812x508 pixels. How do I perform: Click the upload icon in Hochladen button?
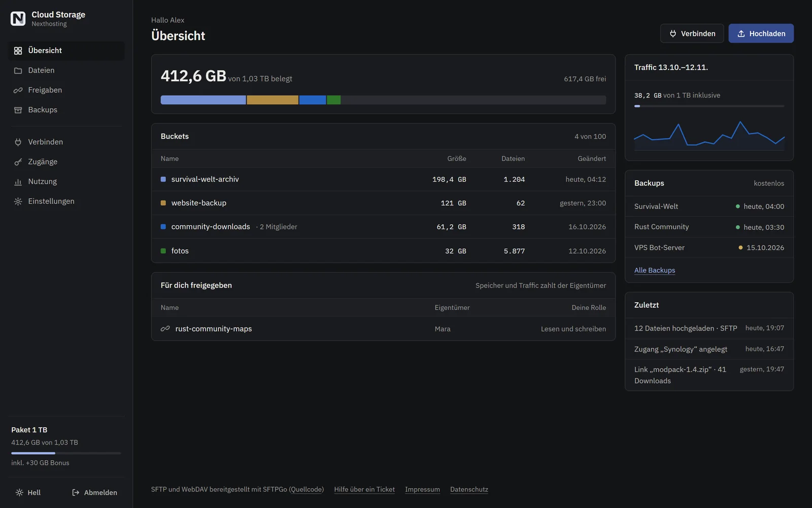tap(741, 34)
